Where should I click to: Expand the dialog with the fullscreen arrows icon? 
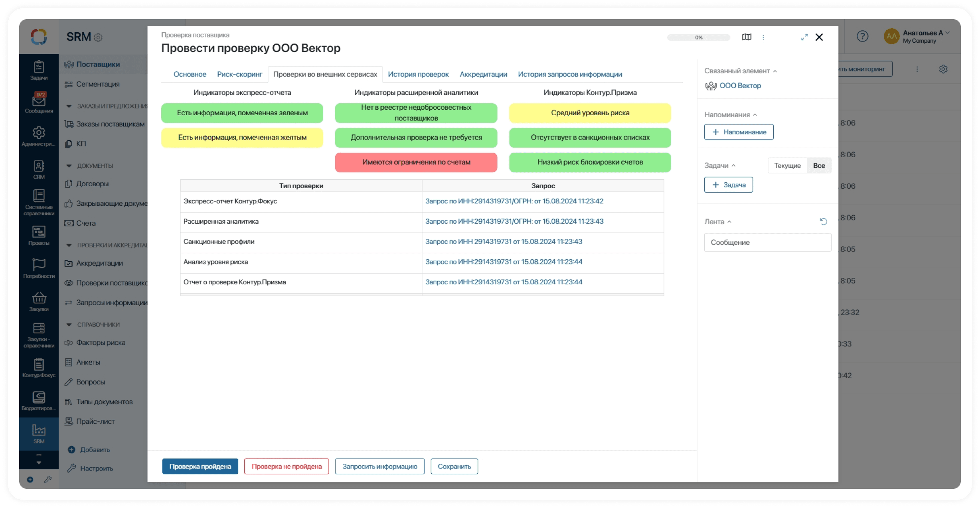click(x=804, y=37)
